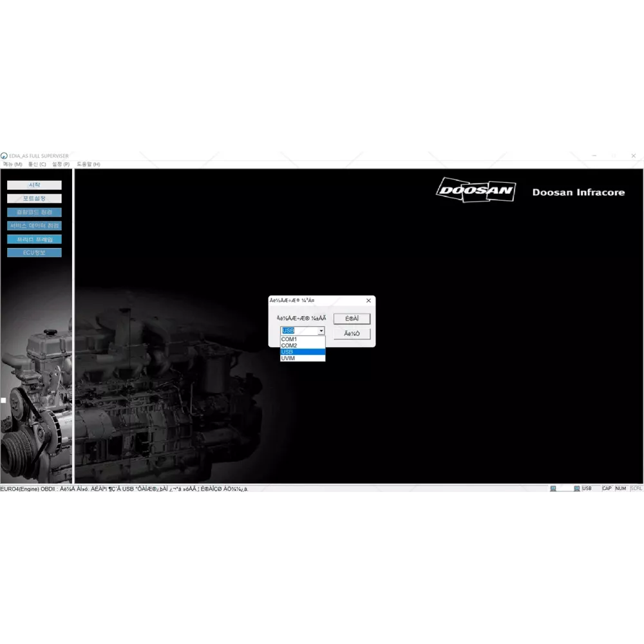
Task: Click the Doosan logo
Action: tap(476, 191)
